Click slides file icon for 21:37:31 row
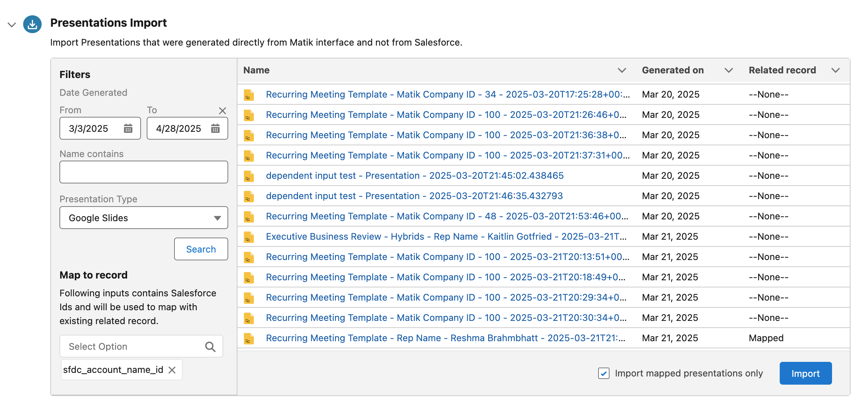This screenshot has width=868, height=411. tap(249, 156)
